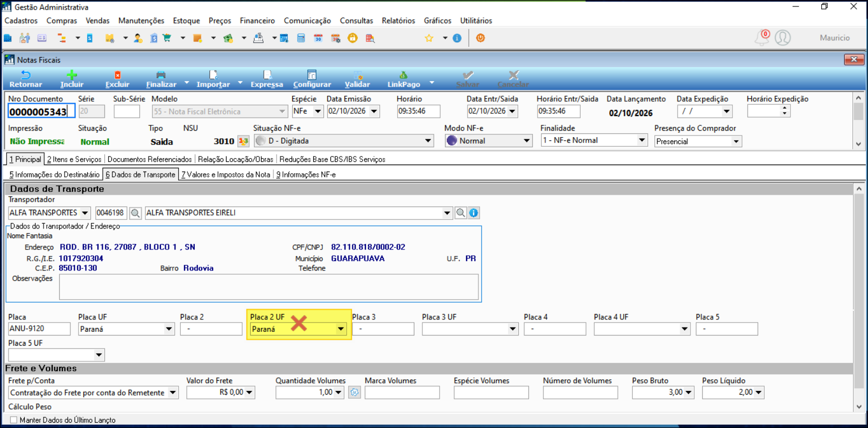
Task: Open 7 Valores e Impostos da Nota tab
Action: coord(226,174)
